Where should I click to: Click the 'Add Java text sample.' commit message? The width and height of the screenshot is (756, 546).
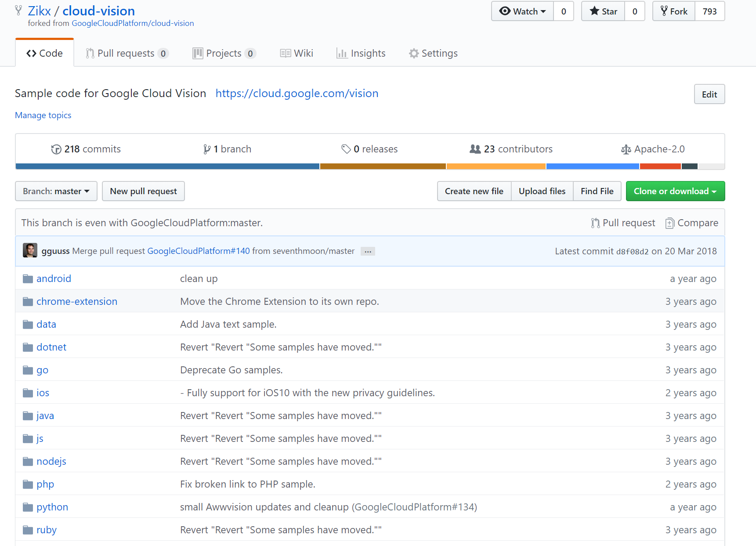(228, 324)
